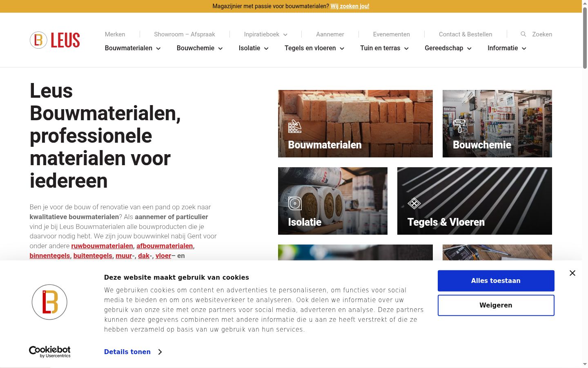Expand the Bouwmaterialen menu chevron
Screen dimensions: 588x368
pos(158,48)
